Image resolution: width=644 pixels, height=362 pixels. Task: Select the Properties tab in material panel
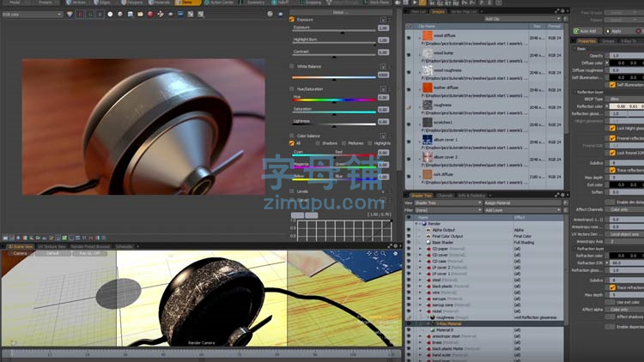click(586, 41)
